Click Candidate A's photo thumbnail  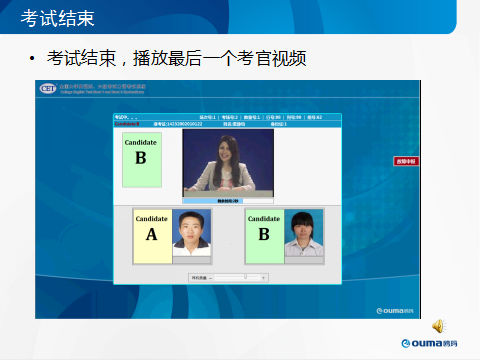[x=192, y=233]
